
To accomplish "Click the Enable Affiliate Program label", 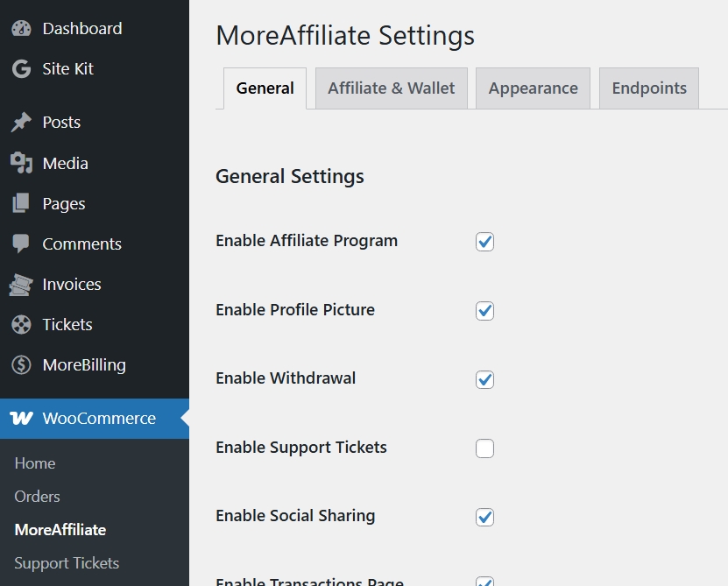I will [x=307, y=241].
